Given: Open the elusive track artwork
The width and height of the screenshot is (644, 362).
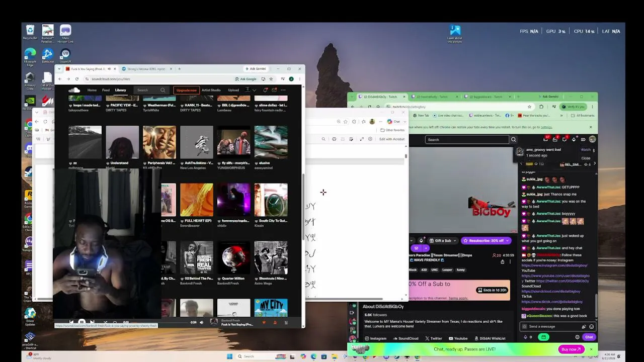Looking at the screenshot, I should tap(271, 142).
